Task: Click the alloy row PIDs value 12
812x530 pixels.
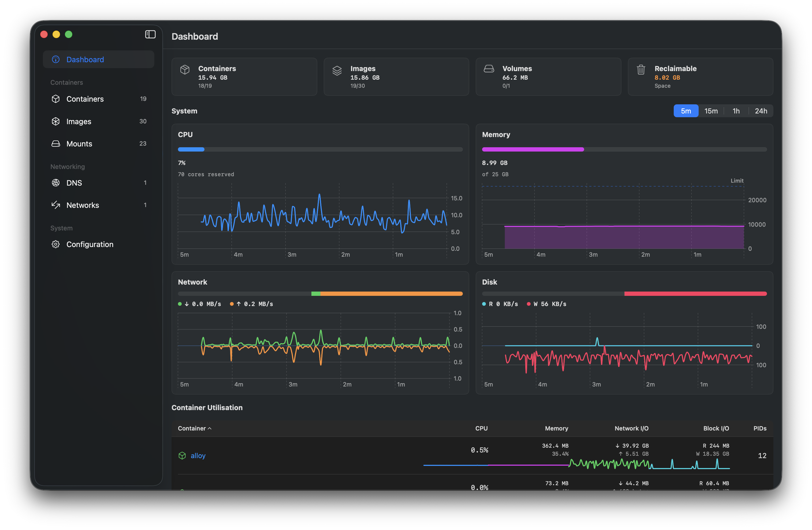Action: [762, 455]
